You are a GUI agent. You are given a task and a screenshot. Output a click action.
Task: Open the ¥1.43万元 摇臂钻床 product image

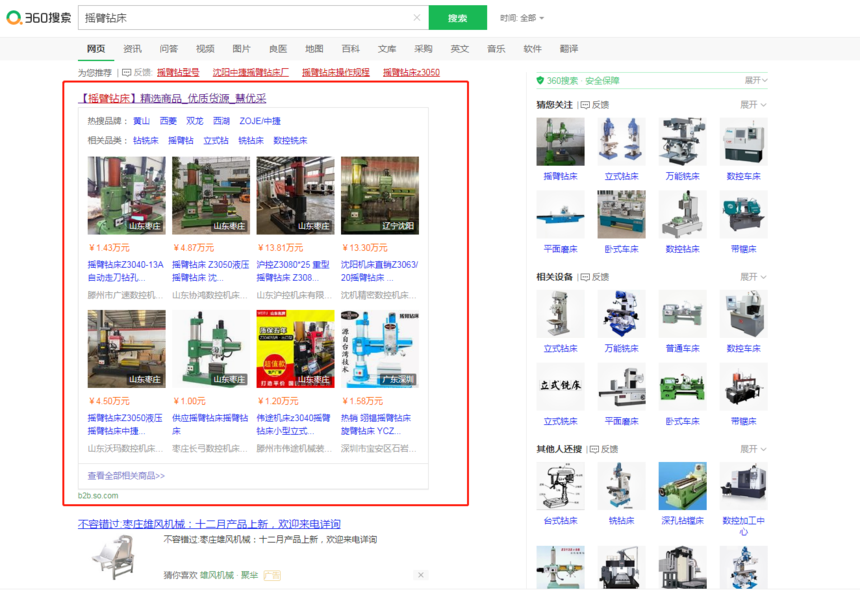pyautogui.click(x=126, y=195)
